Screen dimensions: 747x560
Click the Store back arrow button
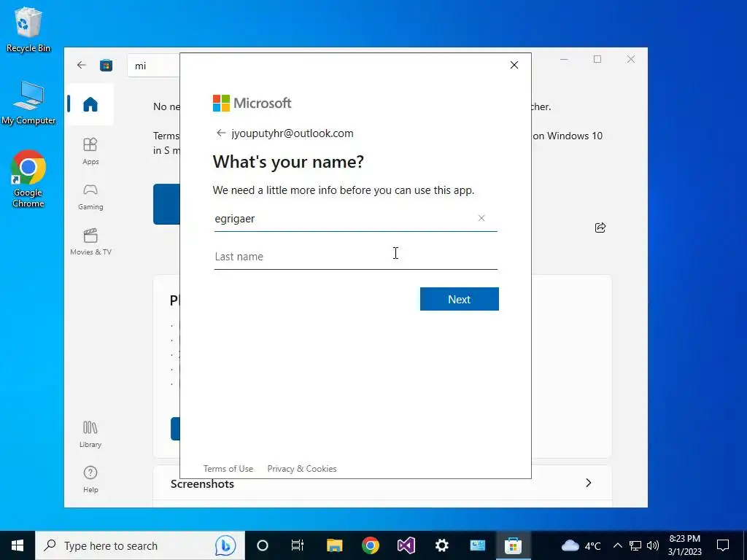point(82,65)
